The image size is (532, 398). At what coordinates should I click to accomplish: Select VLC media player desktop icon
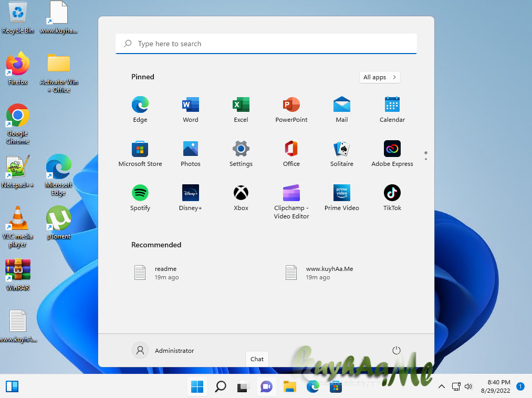pyautogui.click(x=18, y=227)
